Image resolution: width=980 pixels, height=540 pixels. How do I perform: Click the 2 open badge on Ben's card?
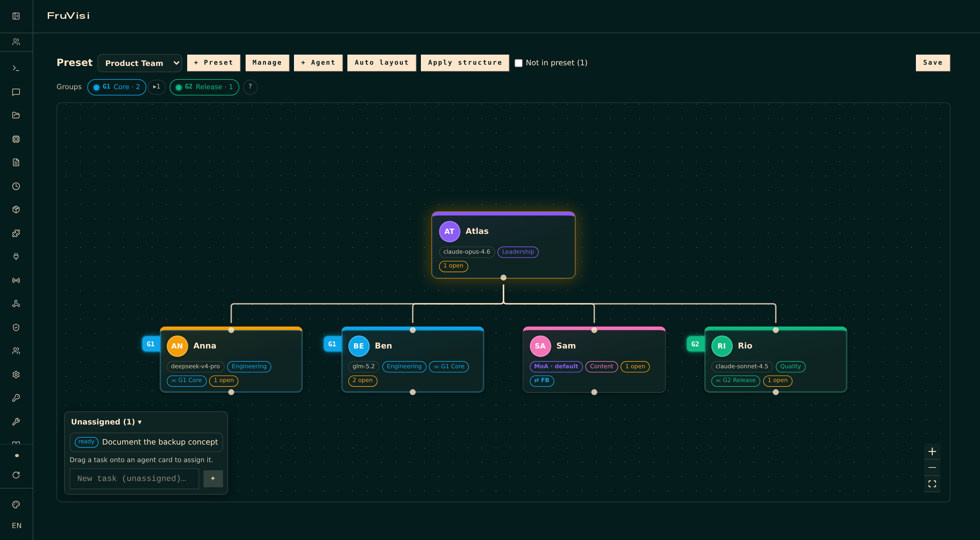(x=362, y=381)
